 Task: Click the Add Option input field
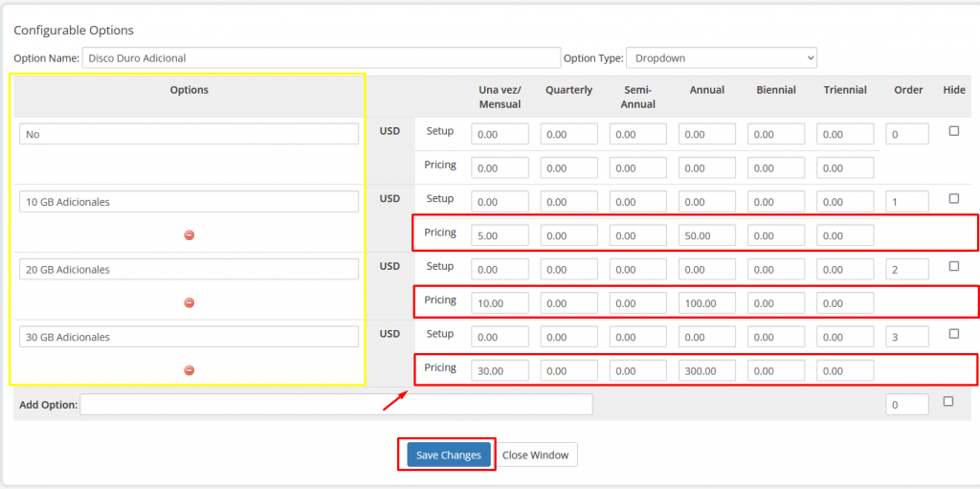(x=336, y=405)
